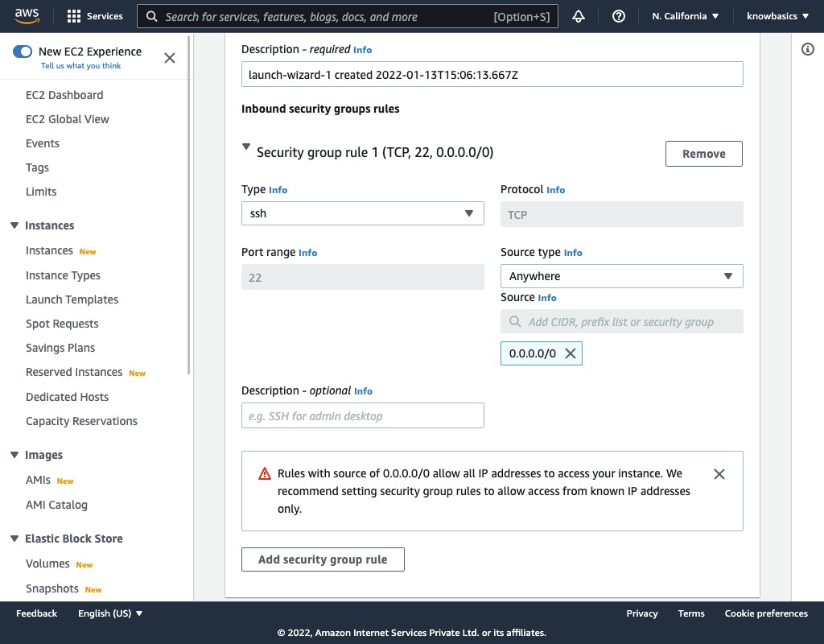824x644 pixels.
Task: Go to Launch Templates
Action: coord(72,299)
